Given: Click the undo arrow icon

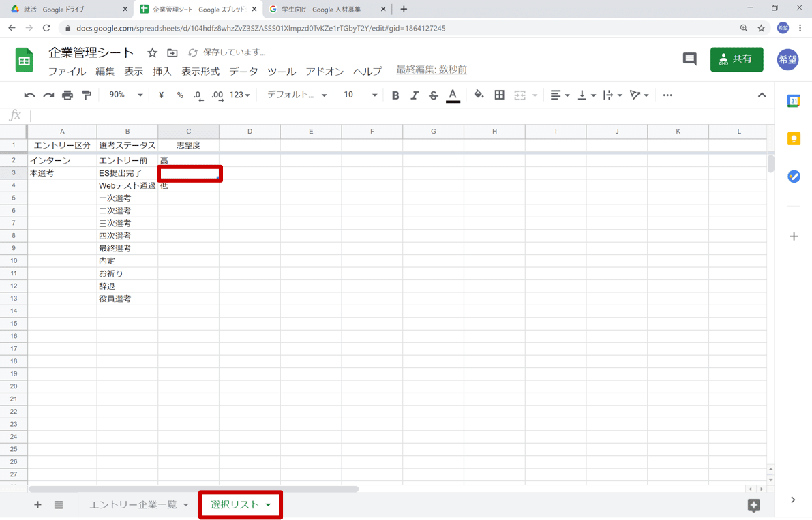Looking at the screenshot, I should [x=29, y=95].
